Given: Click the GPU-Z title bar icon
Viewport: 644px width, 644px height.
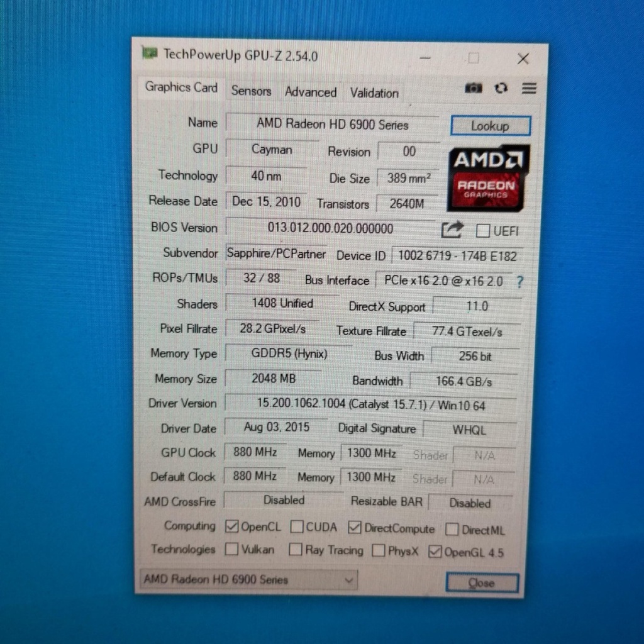Looking at the screenshot, I should pyautogui.click(x=150, y=53).
